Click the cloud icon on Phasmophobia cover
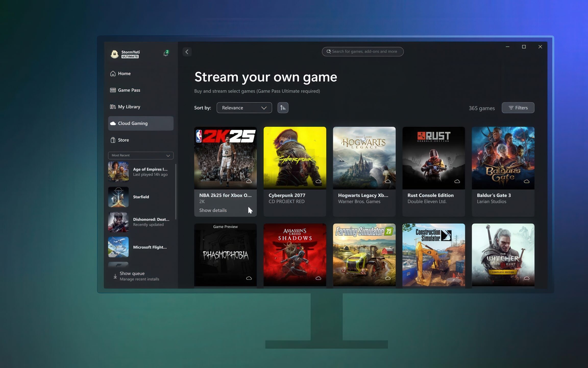Image resolution: width=588 pixels, height=368 pixels. click(249, 278)
